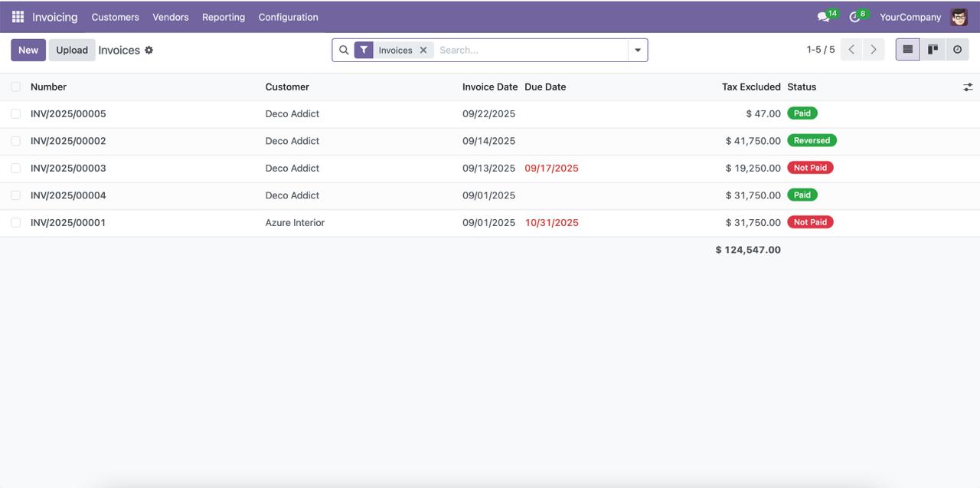
Task: Click the Invoices breadcrumb title
Action: (119, 50)
